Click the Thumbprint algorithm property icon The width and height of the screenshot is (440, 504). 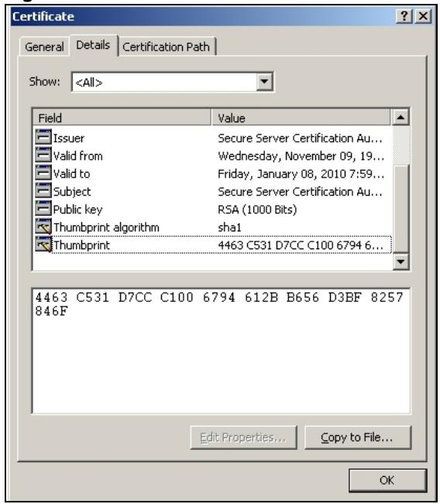43,226
